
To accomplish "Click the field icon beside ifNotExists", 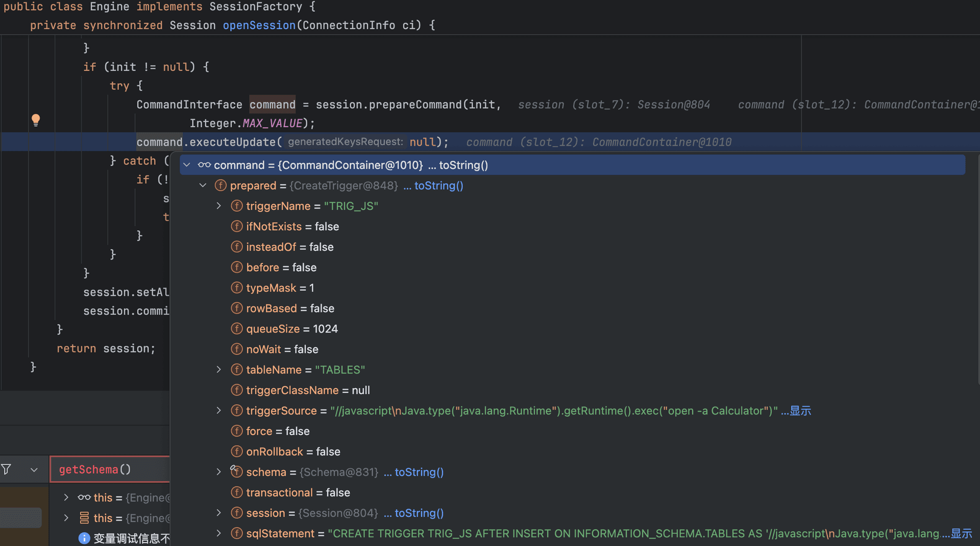I will 237,226.
